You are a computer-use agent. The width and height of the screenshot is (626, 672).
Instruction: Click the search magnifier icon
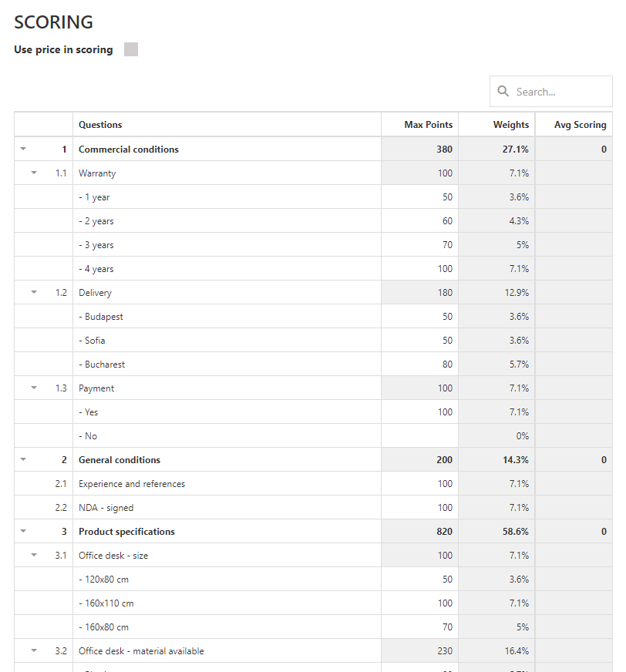tap(503, 91)
